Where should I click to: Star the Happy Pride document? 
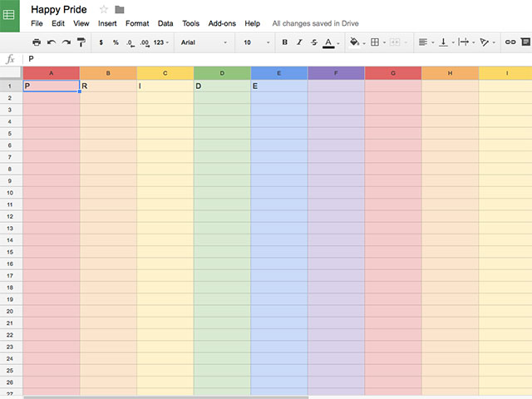(x=104, y=10)
